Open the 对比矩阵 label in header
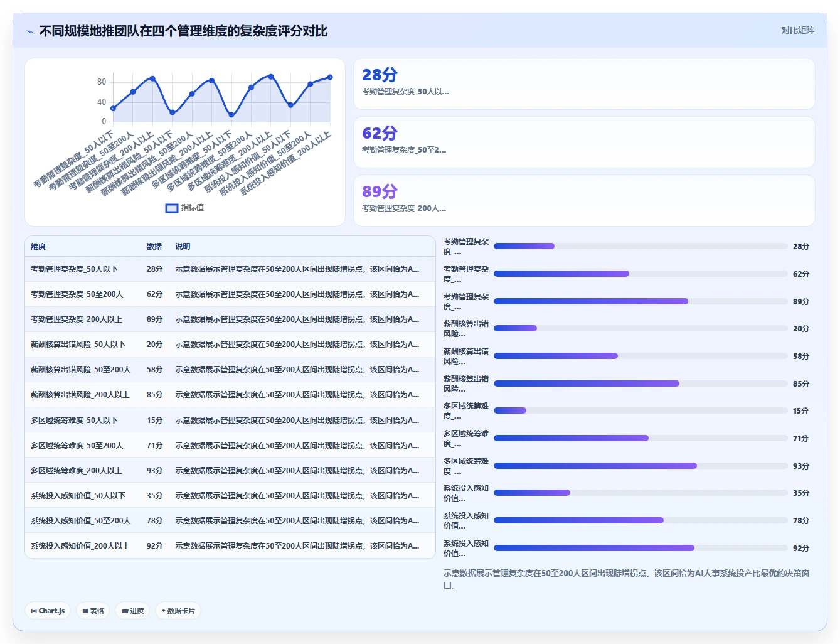The width and height of the screenshot is (840, 644). tap(797, 30)
